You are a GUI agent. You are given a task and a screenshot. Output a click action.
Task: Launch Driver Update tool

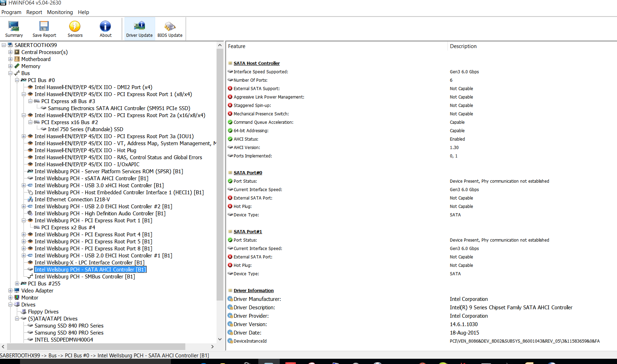tap(139, 29)
